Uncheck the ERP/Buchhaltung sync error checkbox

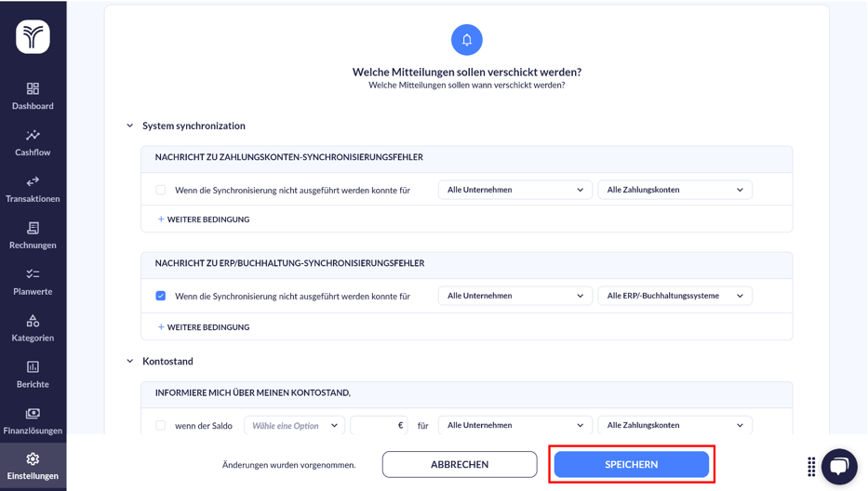161,296
